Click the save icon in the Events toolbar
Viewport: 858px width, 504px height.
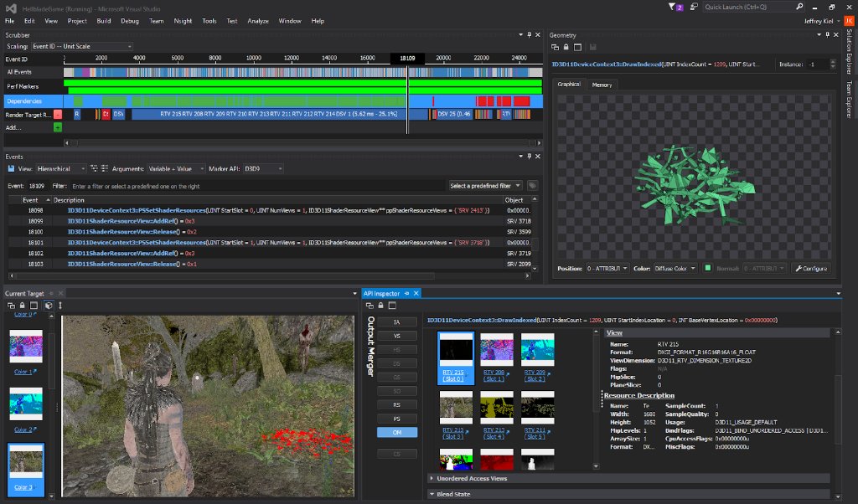click(11, 169)
